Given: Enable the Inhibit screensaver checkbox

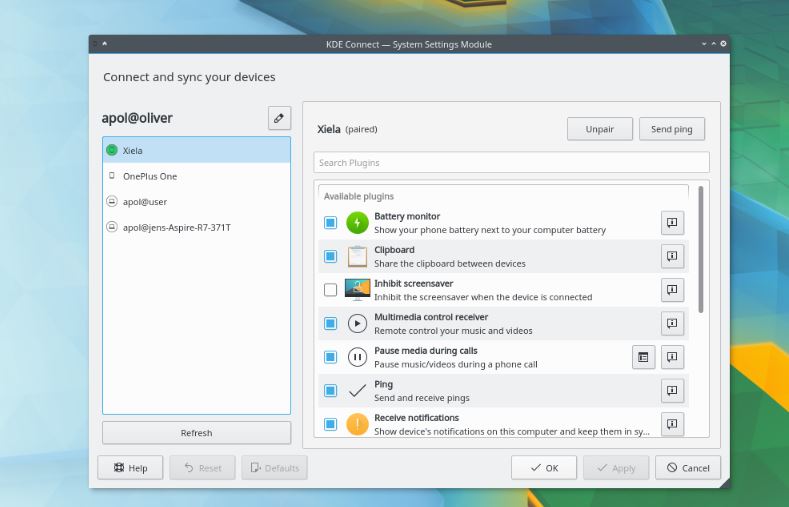Looking at the screenshot, I should [331, 290].
